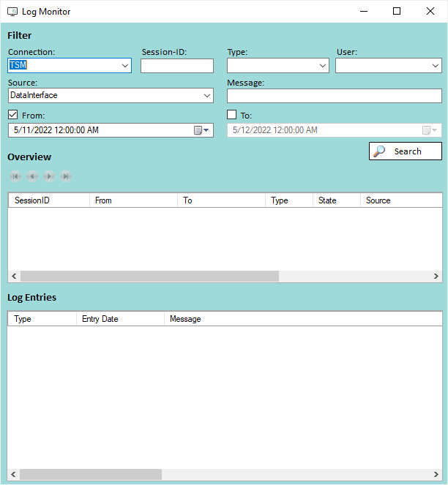Click the Log Monitor window icon
448x485 pixels.
point(12,12)
